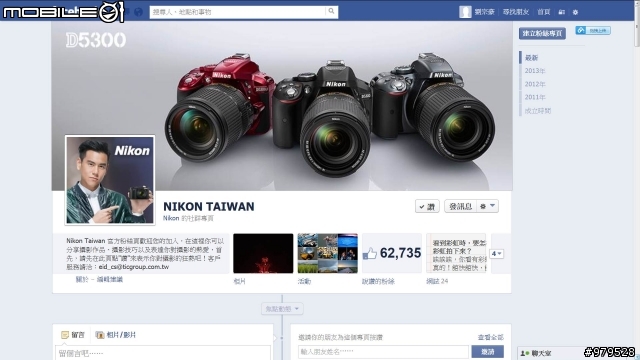
Task: Switch to the 相片/影片 composer tab
Action: [116, 335]
